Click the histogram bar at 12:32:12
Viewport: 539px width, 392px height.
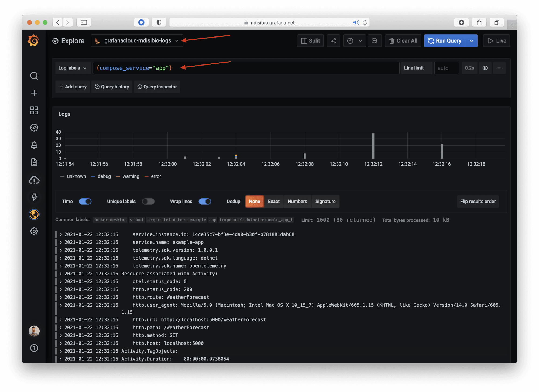pos(373,146)
